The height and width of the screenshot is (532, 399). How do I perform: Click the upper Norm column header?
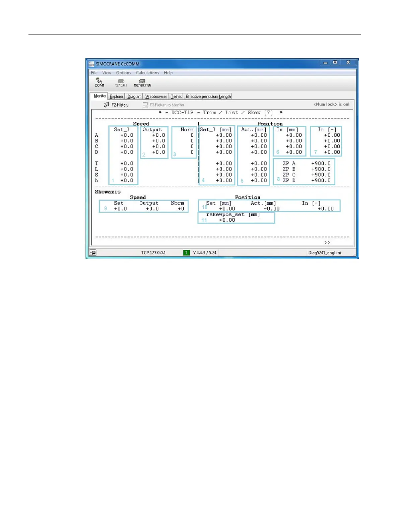click(x=187, y=130)
